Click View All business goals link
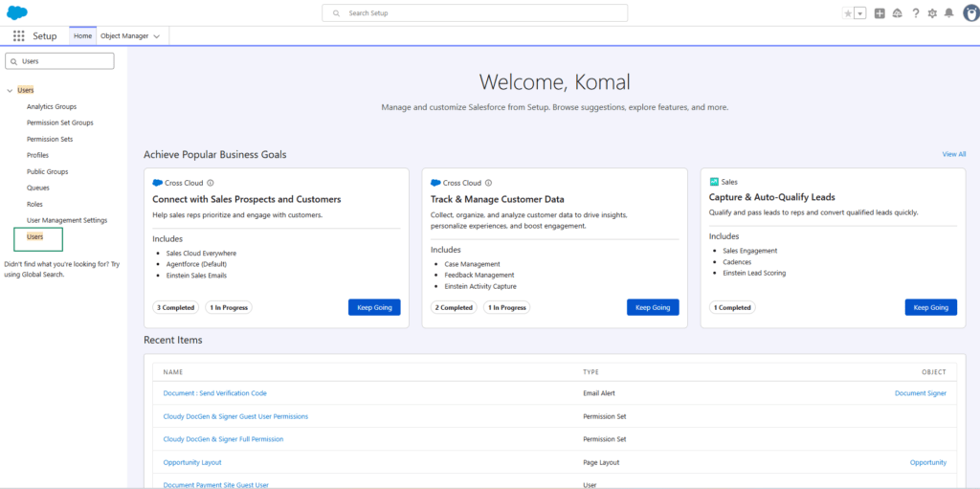This screenshot has width=980, height=489. pos(954,154)
